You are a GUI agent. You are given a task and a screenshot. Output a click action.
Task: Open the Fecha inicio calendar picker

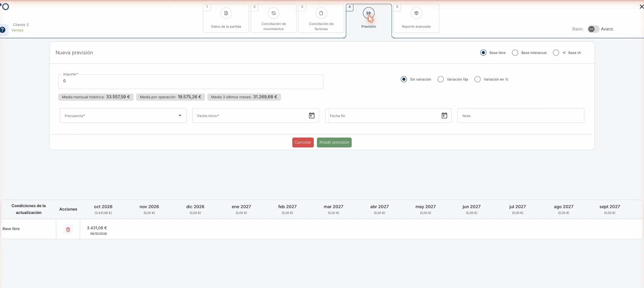311,116
